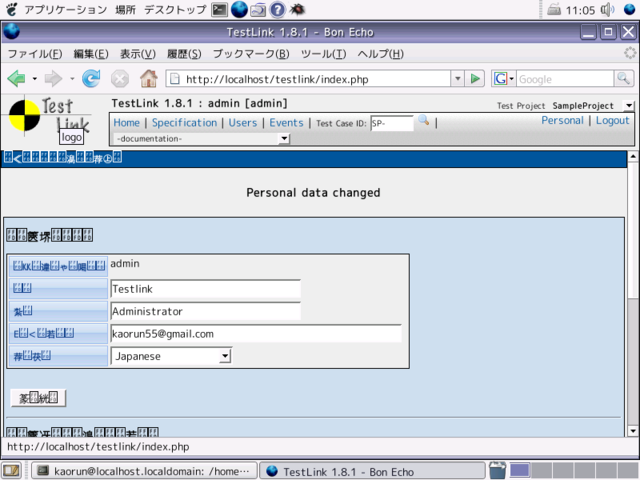Click the bug icon in top panel
The height and width of the screenshot is (480, 640).
(x=297, y=9)
